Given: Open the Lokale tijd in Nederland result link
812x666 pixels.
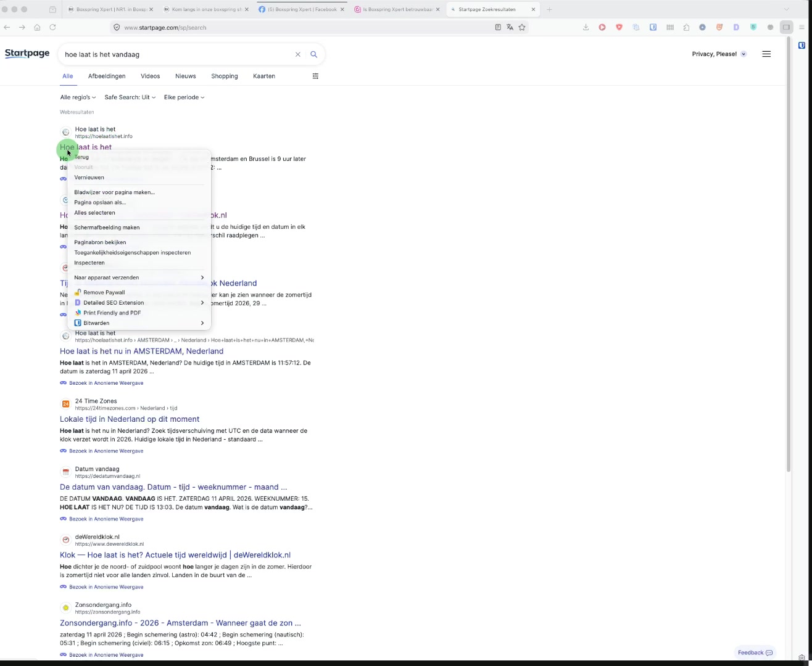Looking at the screenshot, I should [x=130, y=419].
